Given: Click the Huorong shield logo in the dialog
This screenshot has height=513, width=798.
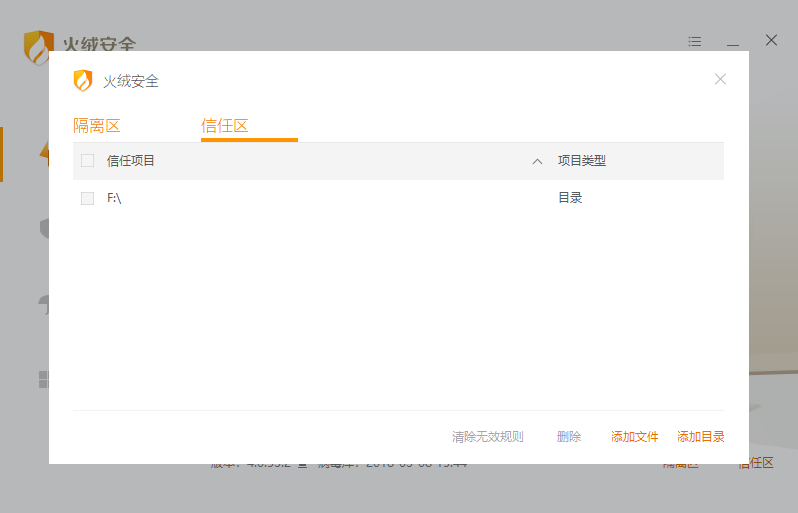Looking at the screenshot, I should [x=83, y=81].
